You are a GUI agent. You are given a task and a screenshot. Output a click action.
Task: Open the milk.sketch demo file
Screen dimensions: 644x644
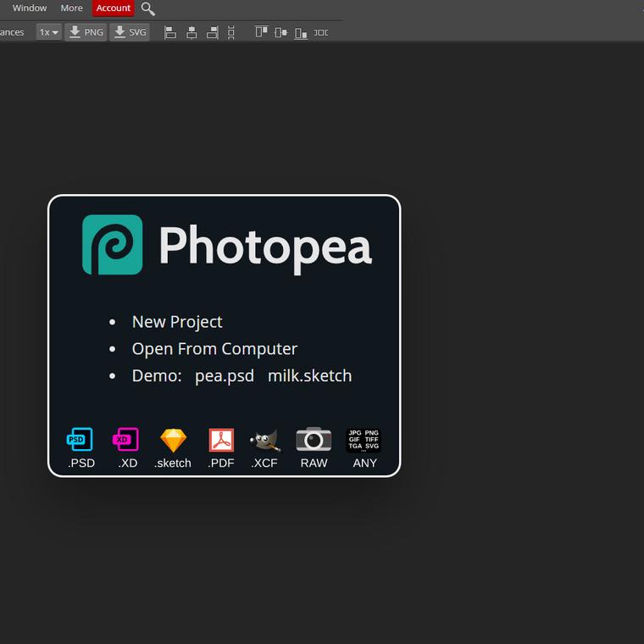pyautogui.click(x=309, y=375)
